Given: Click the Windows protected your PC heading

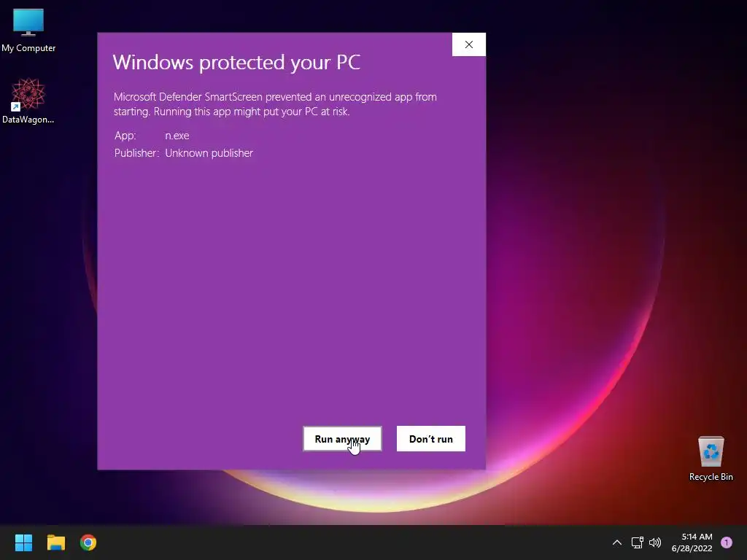Looking at the screenshot, I should point(237,63).
